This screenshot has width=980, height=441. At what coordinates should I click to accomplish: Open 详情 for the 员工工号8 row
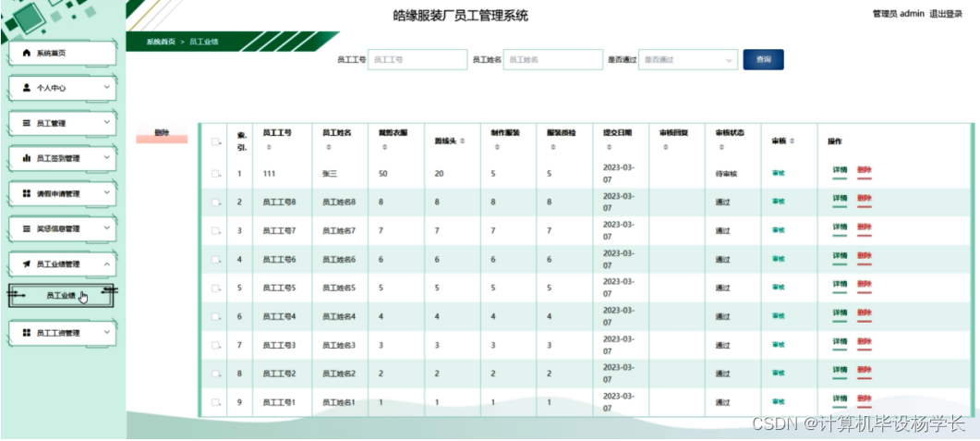[840, 198]
